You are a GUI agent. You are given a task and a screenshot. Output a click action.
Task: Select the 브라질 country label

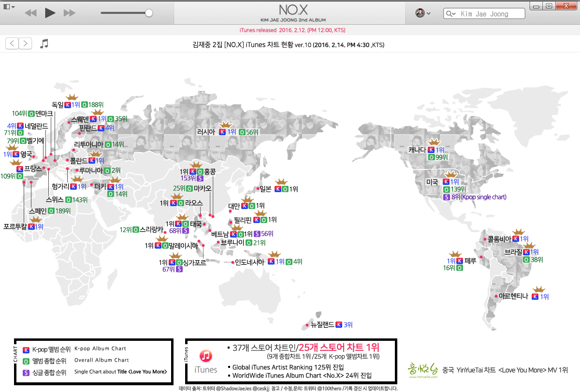click(x=513, y=252)
